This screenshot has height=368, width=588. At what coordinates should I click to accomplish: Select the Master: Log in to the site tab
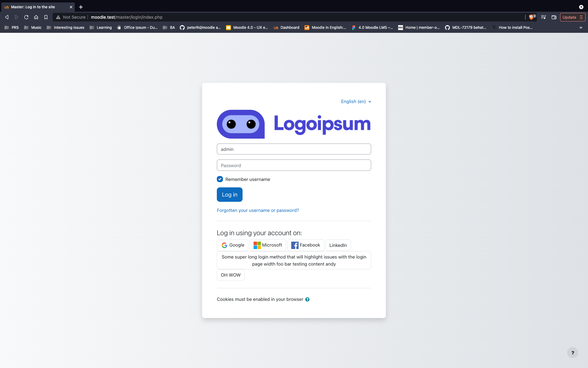pos(37,7)
